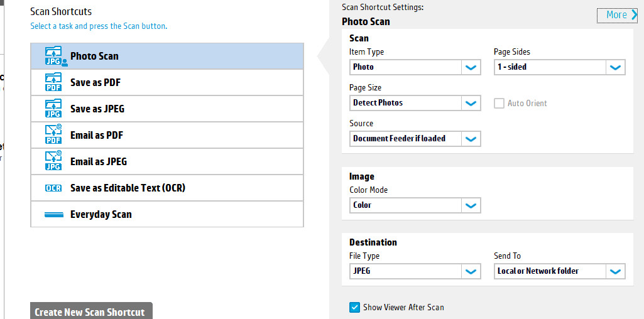Image resolution: width=644 pixels, height=319 pixels.
Task: Open the Source dropdown showing Document Feeder
Action: click(415, 139)
